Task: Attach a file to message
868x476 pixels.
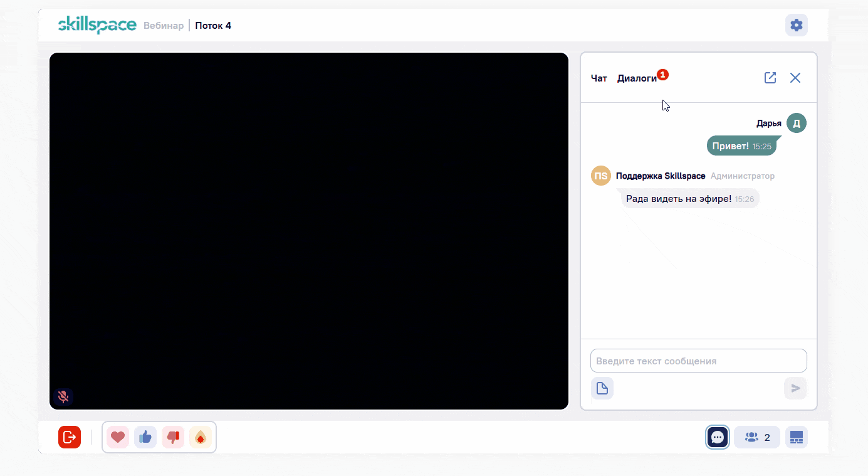Action: coord(602,388)
